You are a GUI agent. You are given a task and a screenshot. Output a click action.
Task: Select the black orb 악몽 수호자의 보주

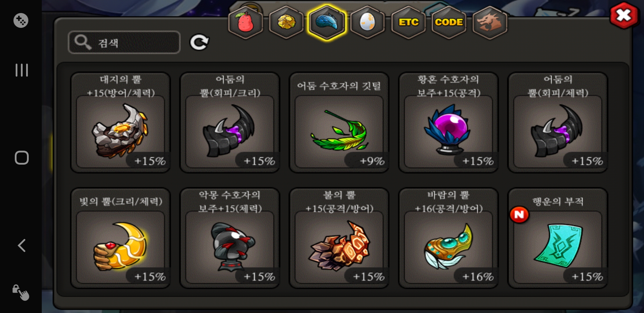pos(230,238)
